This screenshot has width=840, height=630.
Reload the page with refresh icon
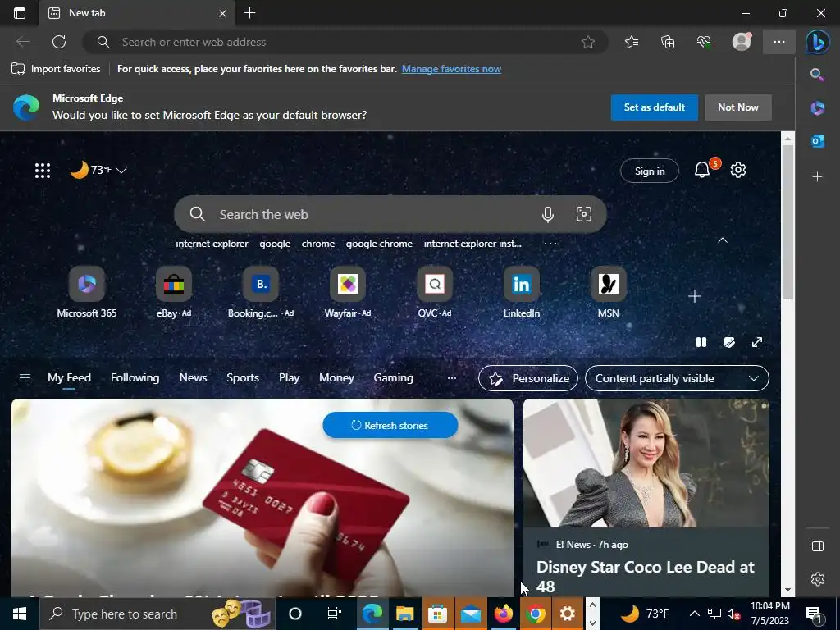pos(59,42)
